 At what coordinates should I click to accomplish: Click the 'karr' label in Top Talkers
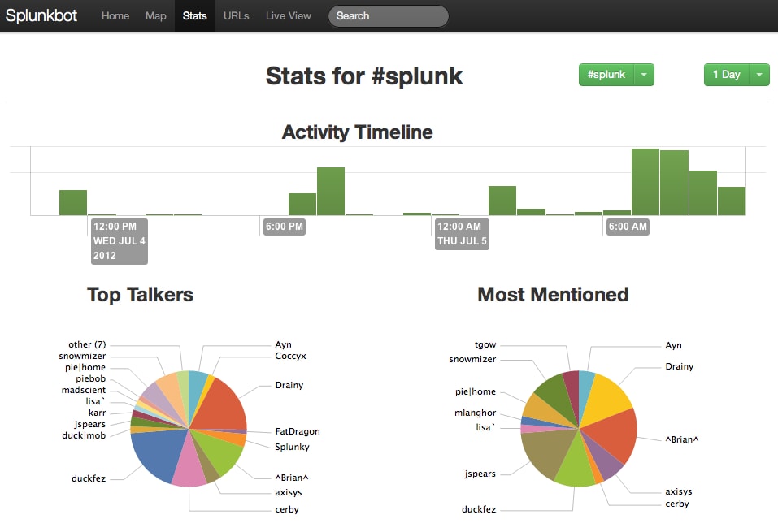click(97, 413)
